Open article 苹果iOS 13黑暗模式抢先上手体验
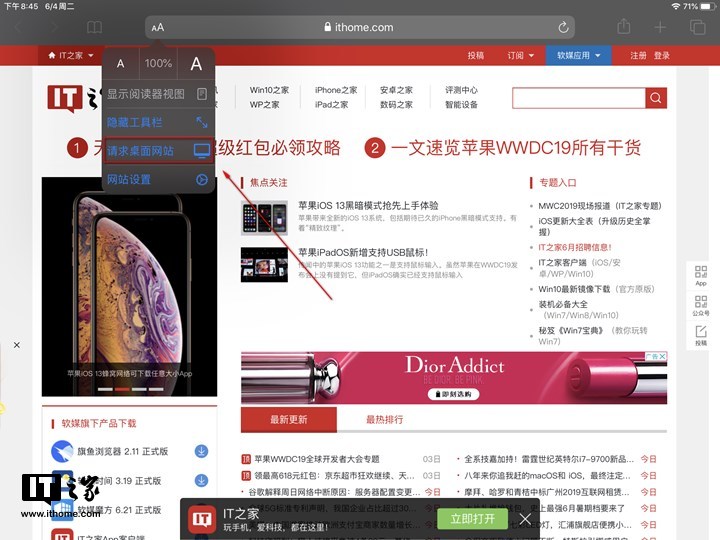This screenshot has height=540, width=720. (x=368, y=205)
